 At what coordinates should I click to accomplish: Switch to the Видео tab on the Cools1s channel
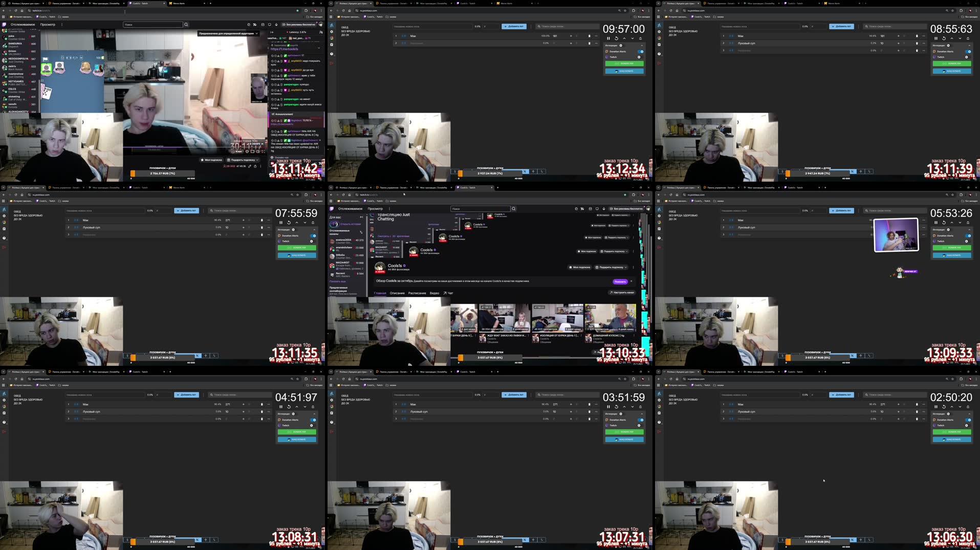tap(434, 293)
